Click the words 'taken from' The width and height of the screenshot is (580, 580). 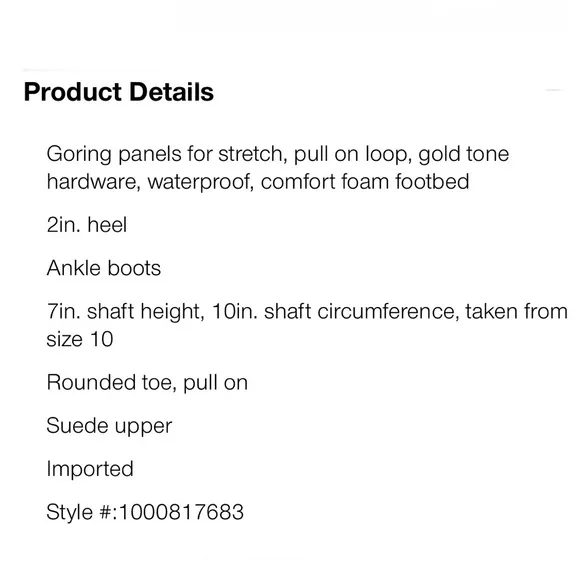click(516, 311)
